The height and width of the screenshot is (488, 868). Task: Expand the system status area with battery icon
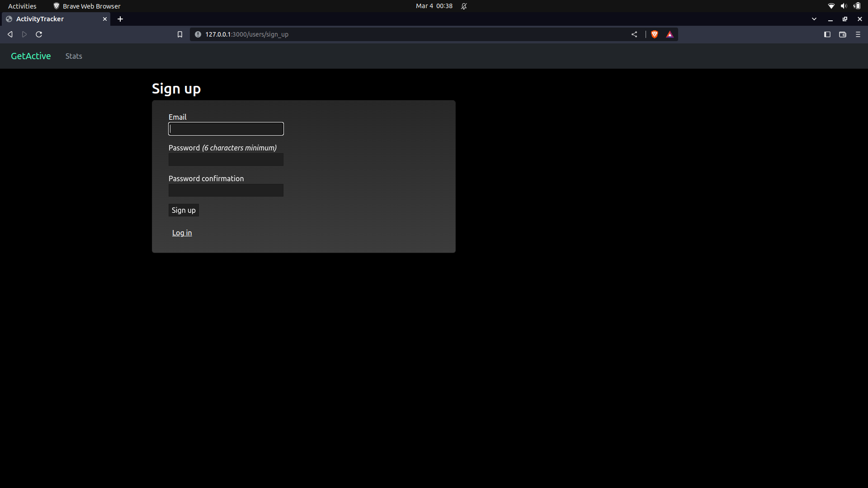[856, 6]
